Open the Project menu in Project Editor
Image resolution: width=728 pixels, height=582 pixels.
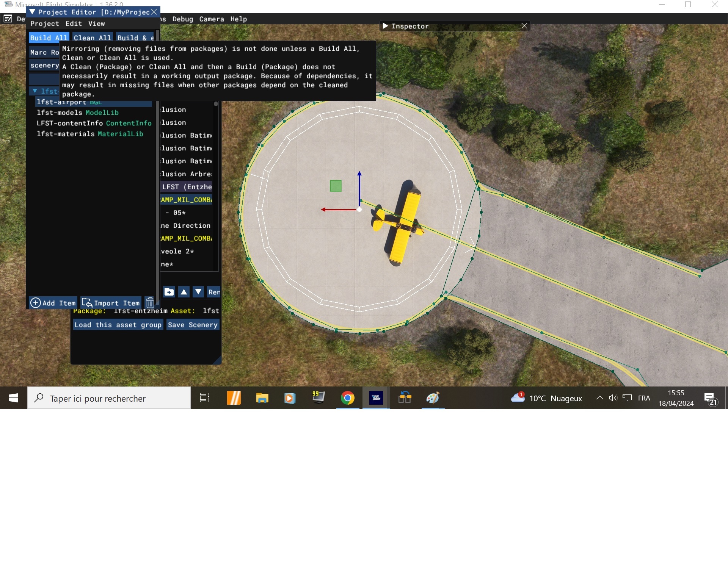[45, 23]
